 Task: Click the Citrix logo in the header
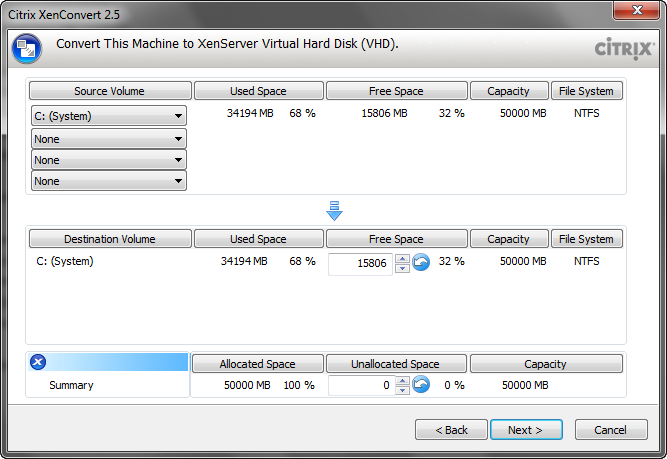[623, 49]
